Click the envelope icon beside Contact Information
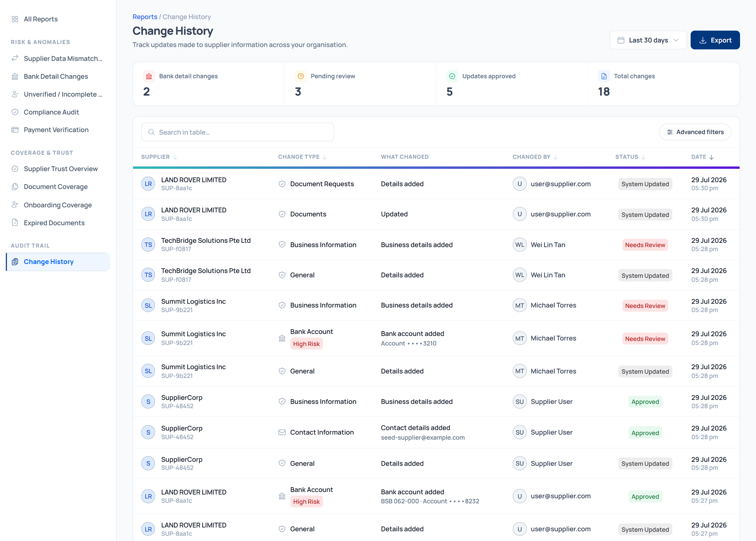Screen dimensions: 756x541 pos(282,432)
